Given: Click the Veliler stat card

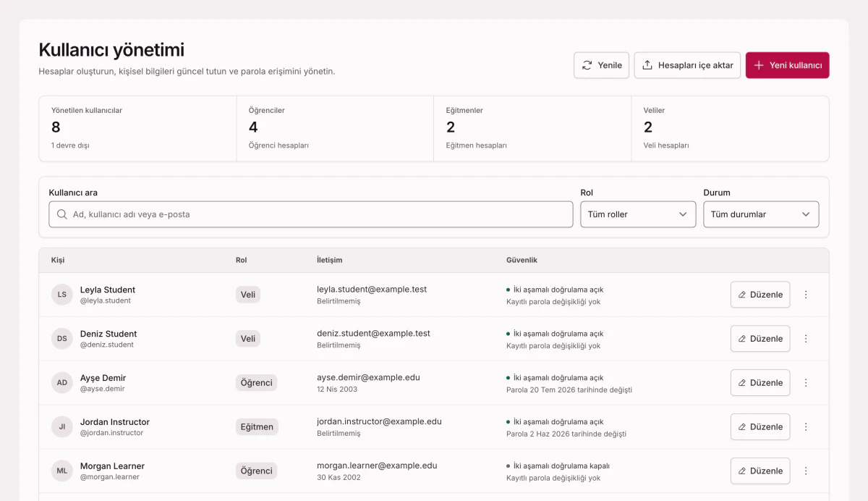Looking at the screenshot, I should 731,129.
